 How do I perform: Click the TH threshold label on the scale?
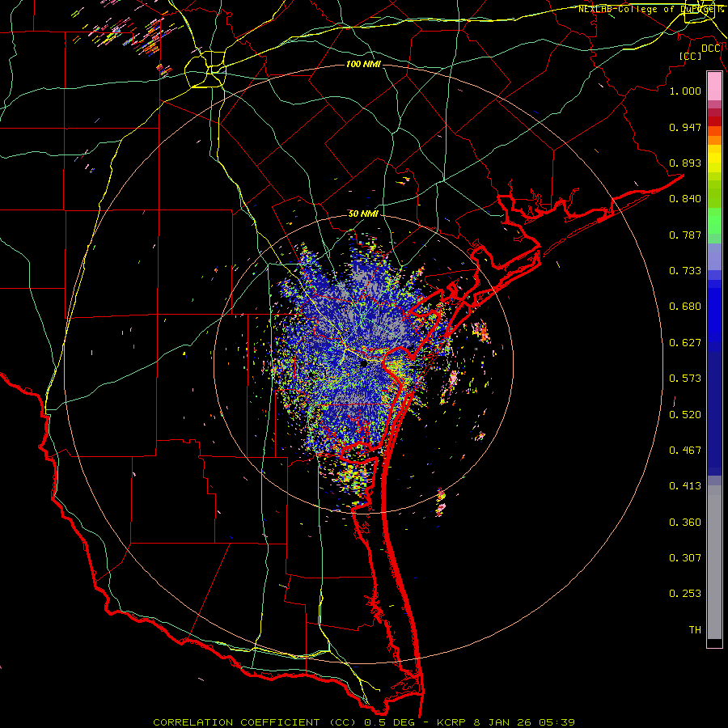coord(695,630)
